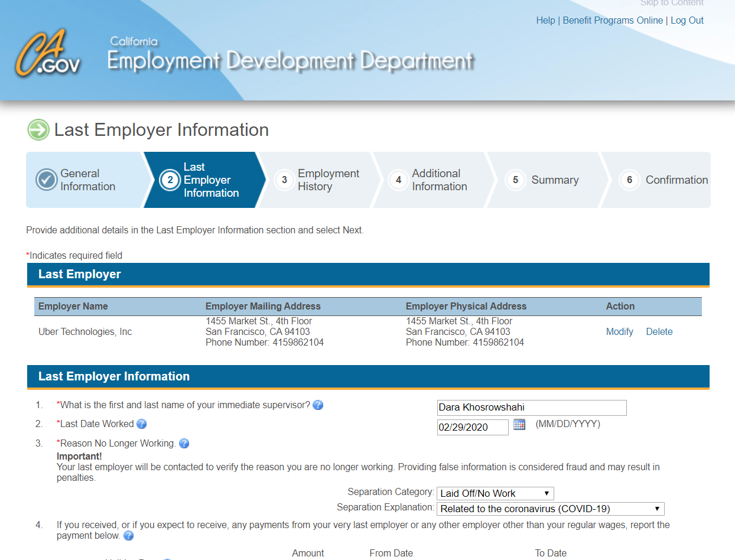Click the Amount column label

pyautogui.click(x=308, y=554)
